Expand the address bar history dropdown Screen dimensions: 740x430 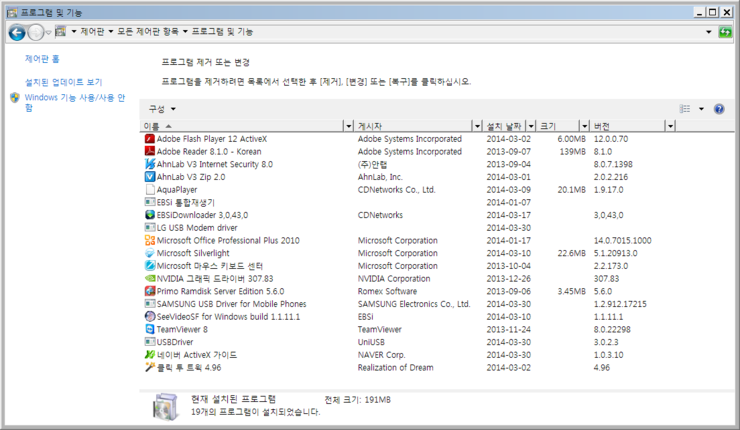coord(709,32)
